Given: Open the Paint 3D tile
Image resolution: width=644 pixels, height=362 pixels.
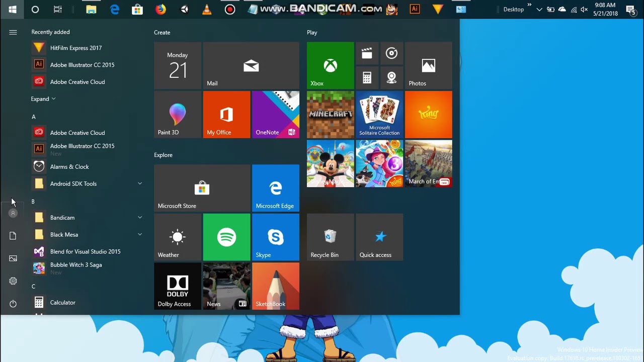Looking at the screenshot, I should (178, 114).
